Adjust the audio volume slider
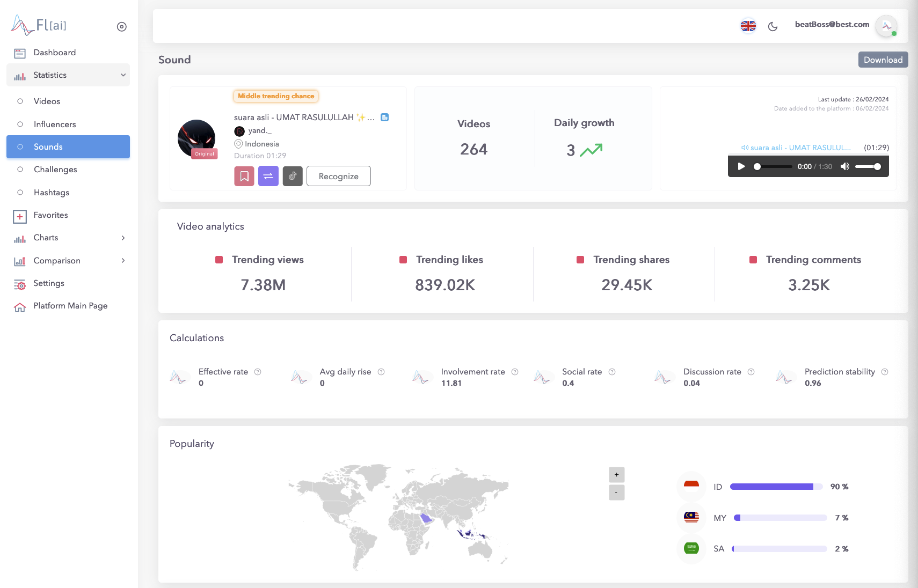Screen dimensions: 918x588 [x=868, y=166]
